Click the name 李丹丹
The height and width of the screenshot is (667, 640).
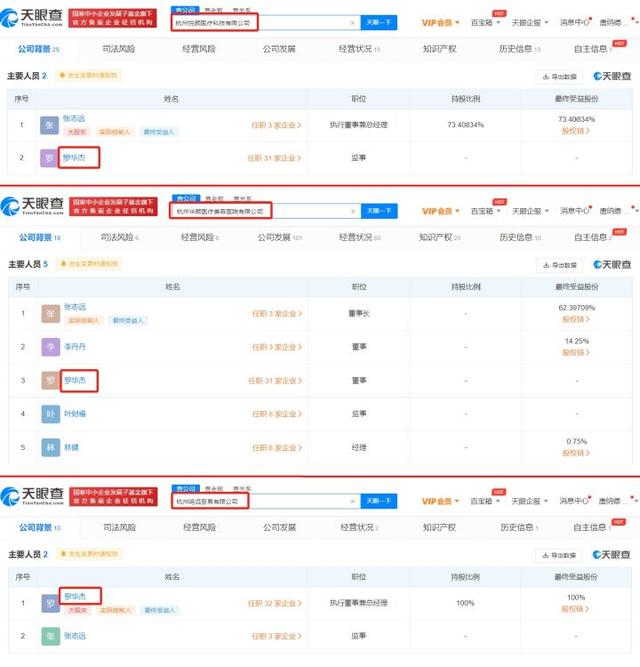[x=75, y=347]
